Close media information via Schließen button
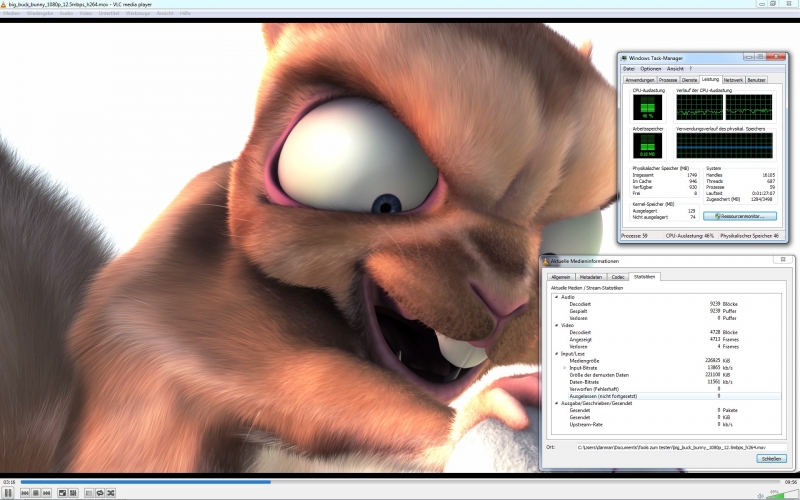Screen dimensions: 800x500 pyautogui.click(x=771, y=459)
